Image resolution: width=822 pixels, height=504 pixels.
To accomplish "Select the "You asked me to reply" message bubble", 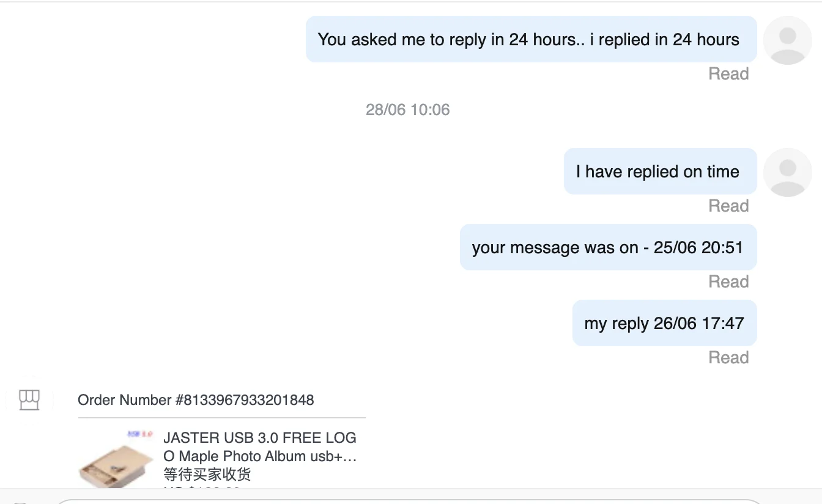I will (531, 40).
